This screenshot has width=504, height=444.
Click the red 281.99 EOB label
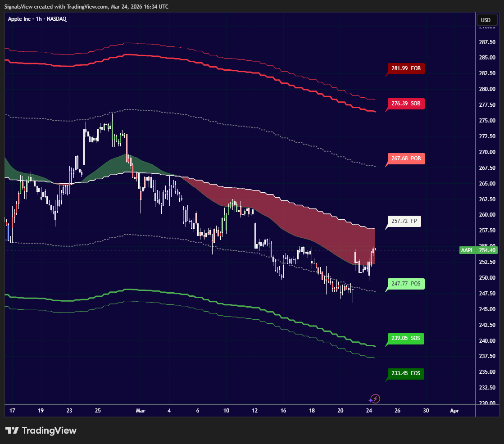tap(406, 68)
